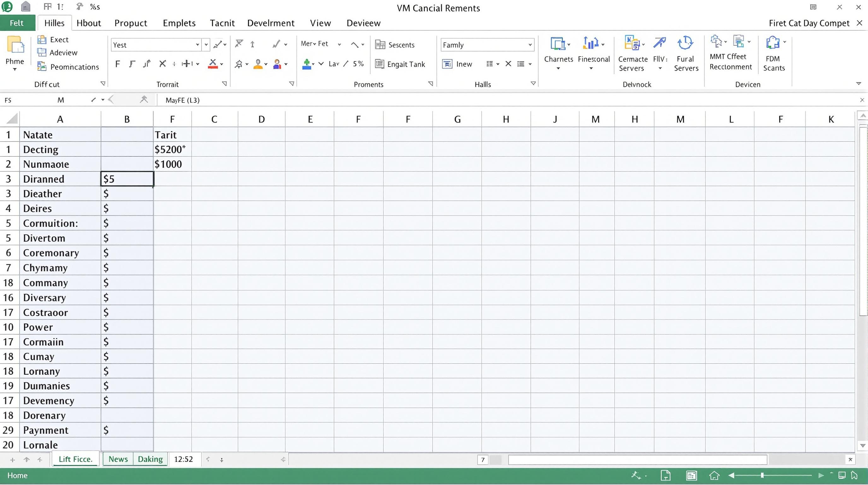
Task: Click the Charnets icon in ribbon
Action: 557,44
